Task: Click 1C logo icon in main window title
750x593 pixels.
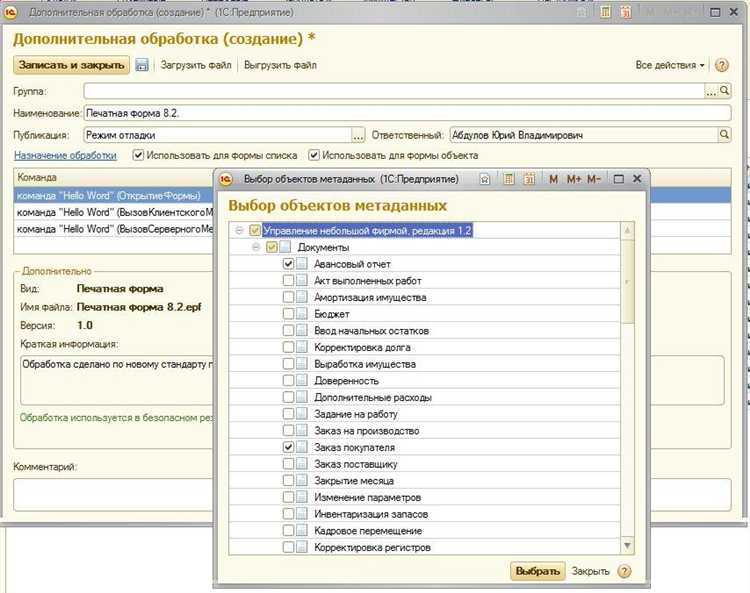Action: pos(11,12)
